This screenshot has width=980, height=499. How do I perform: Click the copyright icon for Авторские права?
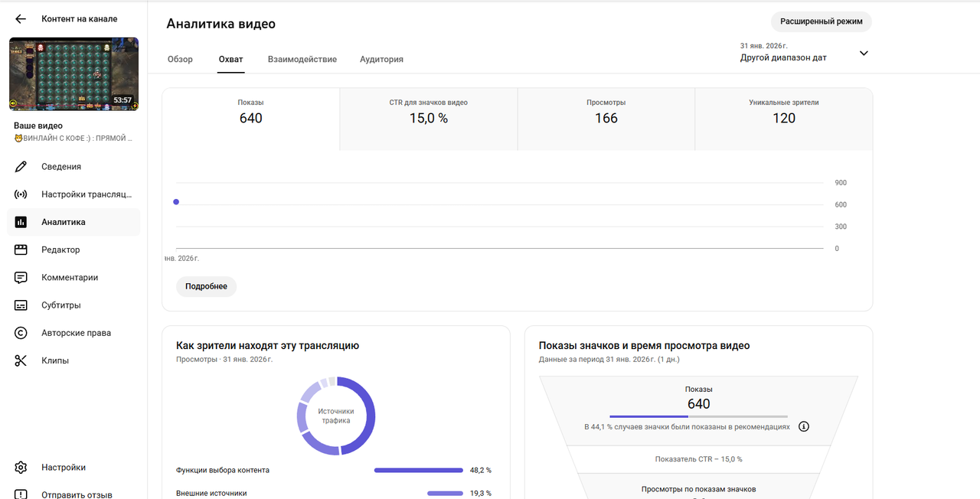coord(21,333)
